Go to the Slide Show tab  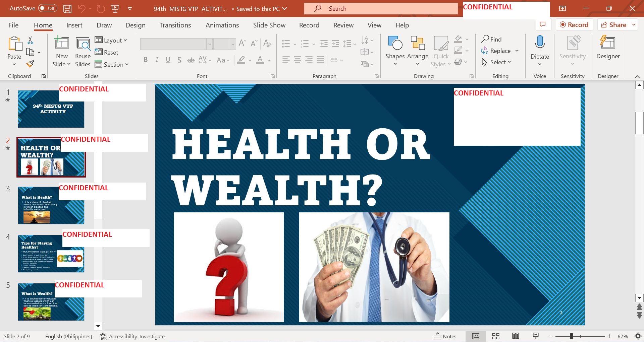pyautogui.click(x=269, y=25)
